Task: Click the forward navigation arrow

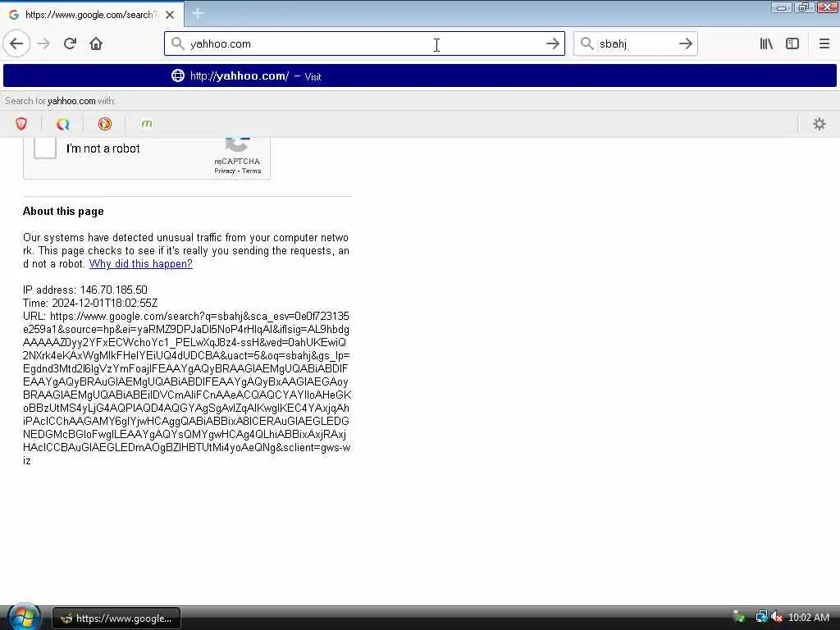Action: tap(44, 44)
